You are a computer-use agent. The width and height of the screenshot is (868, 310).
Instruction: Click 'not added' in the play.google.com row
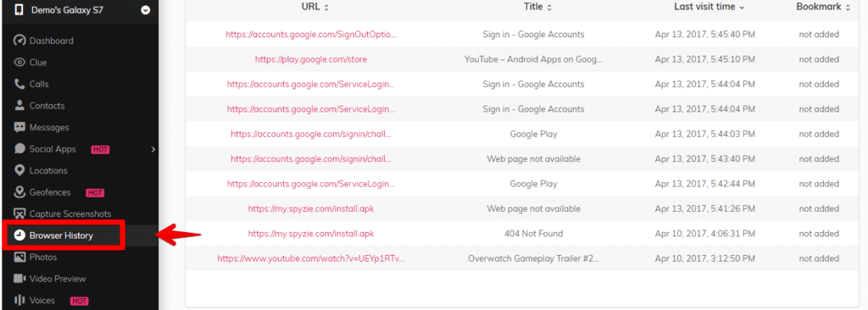(819, 59)
